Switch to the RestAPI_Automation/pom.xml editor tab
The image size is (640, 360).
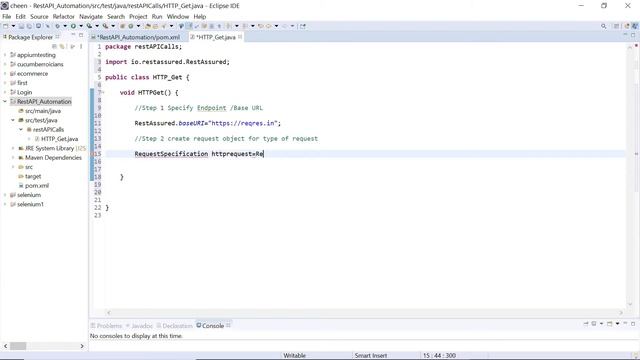(138, 37)
